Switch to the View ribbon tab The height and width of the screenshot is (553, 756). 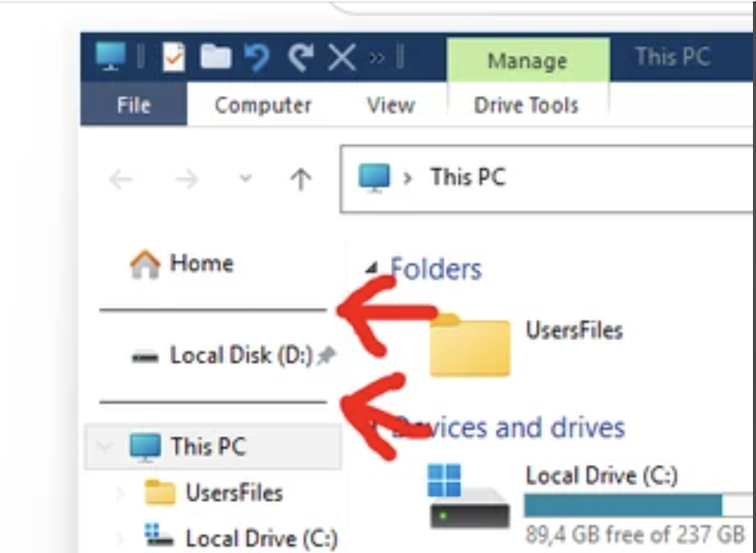391,105
